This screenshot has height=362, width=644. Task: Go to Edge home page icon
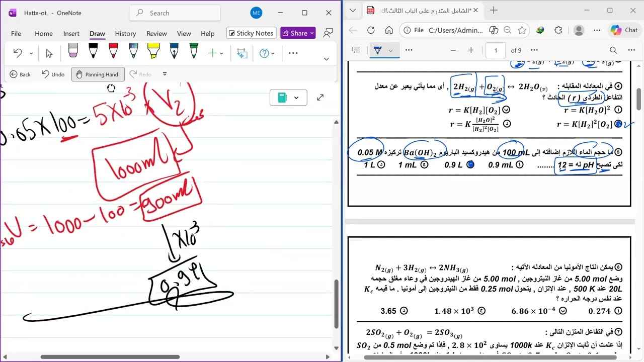pos(388,30)
